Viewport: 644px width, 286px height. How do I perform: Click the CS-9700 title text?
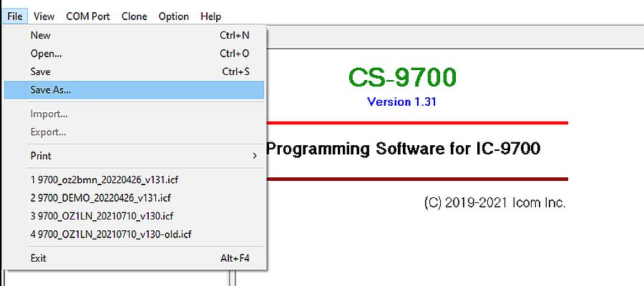(x=402, y=77)
